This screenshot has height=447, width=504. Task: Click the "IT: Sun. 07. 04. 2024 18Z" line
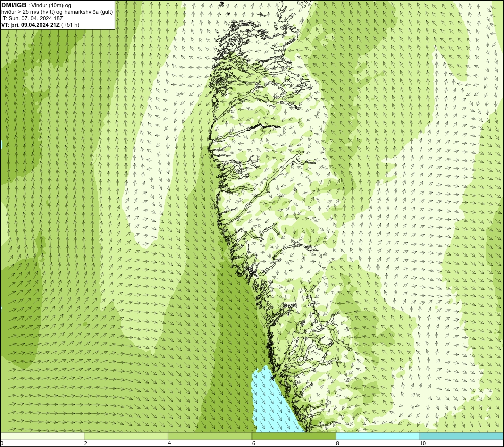32,18
